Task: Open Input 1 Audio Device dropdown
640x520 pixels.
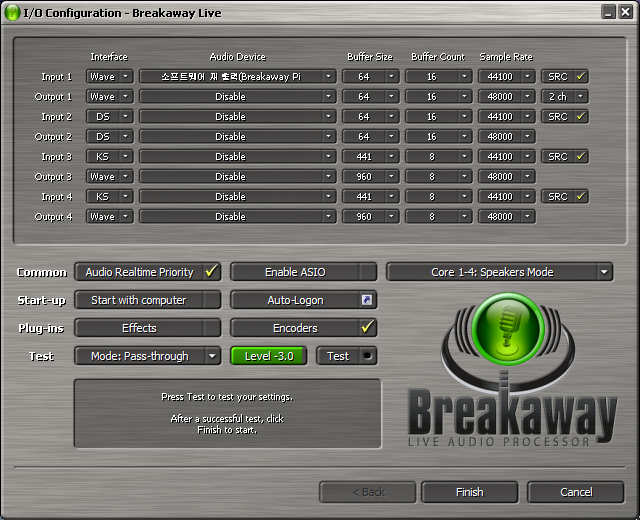Action: click(x=238, y=76)
